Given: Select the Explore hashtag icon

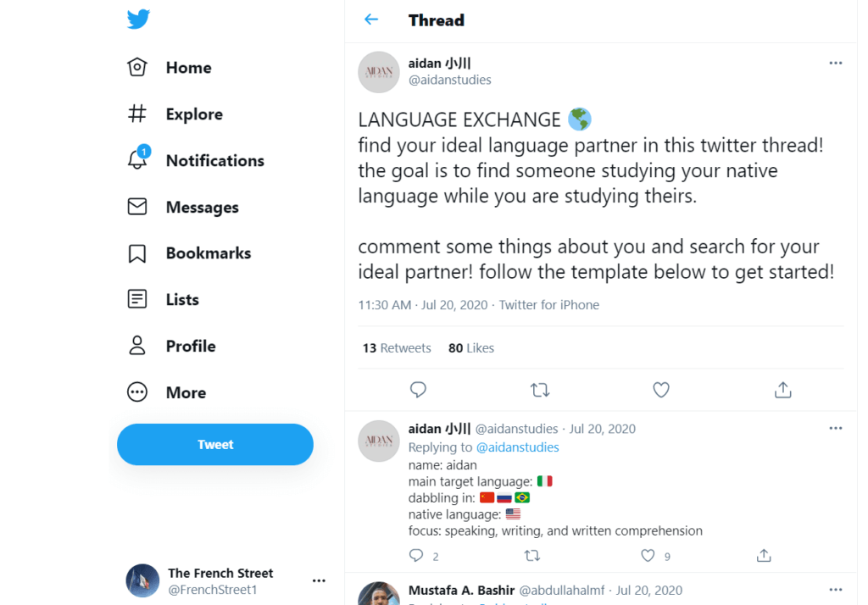Looking at the screenshot, I should point(136,114).
